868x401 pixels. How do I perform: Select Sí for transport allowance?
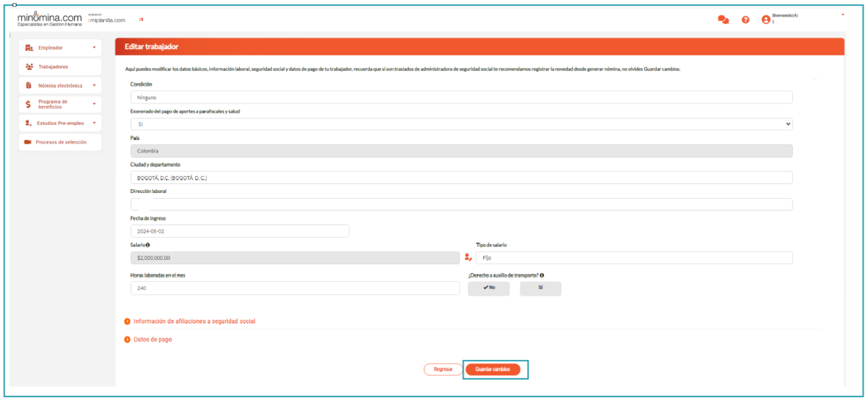(540, 288)
